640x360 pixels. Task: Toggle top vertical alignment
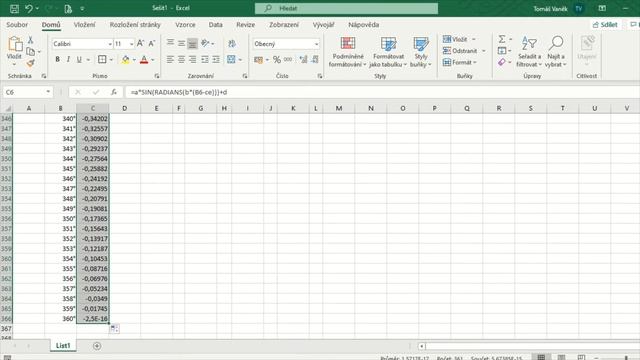coord(170,43)
